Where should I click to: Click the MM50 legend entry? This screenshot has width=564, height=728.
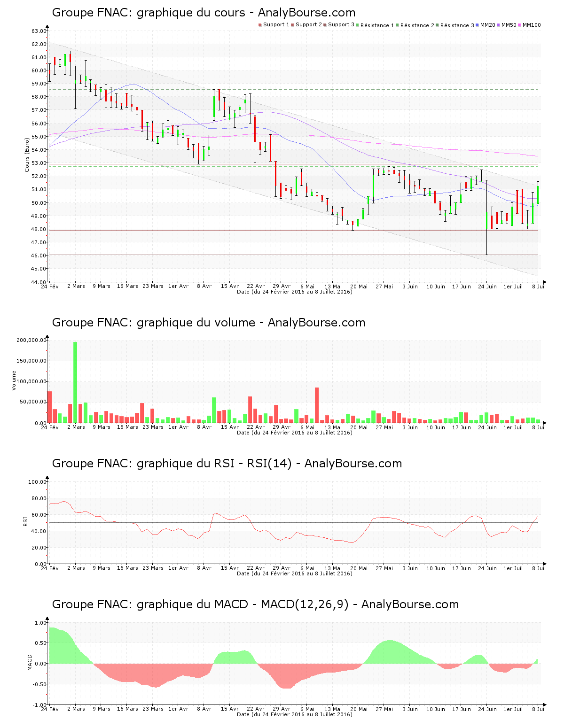coord(507,25)
